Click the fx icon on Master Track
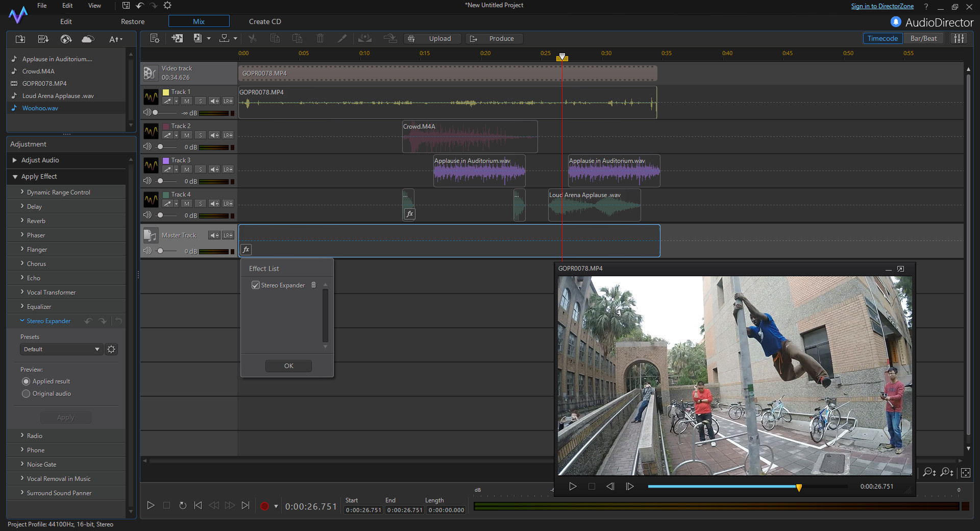Screen dimensions: 980x531 (x=246, y=250)
